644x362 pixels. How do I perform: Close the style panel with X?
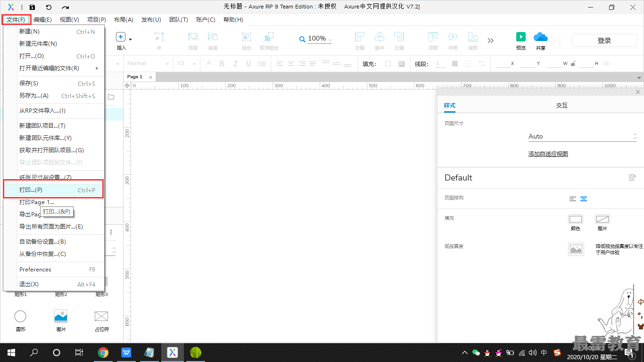(x=638, y=92)
